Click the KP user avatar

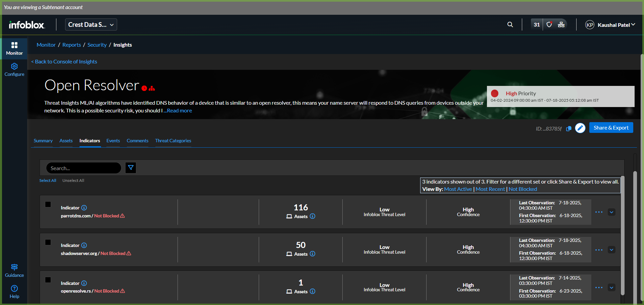[590, 25]
